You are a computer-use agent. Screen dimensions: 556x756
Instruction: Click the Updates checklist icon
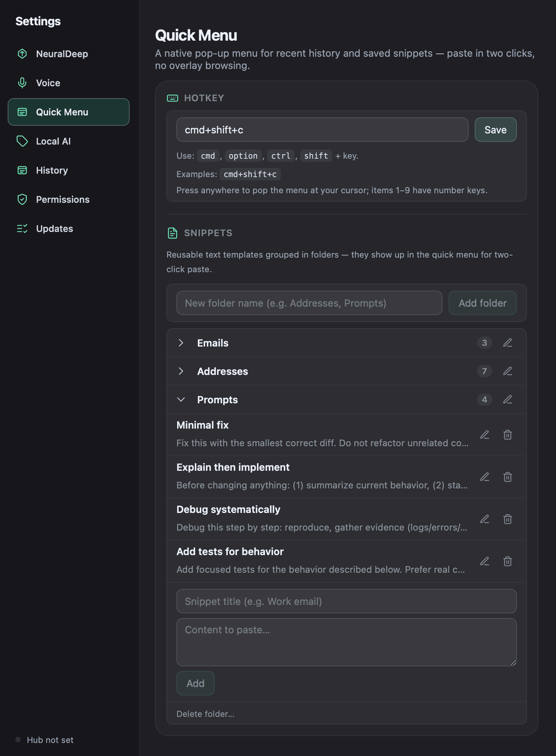click(x=22, y=228)
